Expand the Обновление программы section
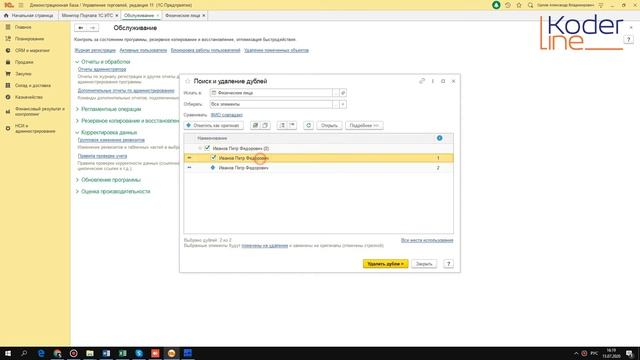Image resolution: width=640 pixels, height=360 pixels. 77,180
